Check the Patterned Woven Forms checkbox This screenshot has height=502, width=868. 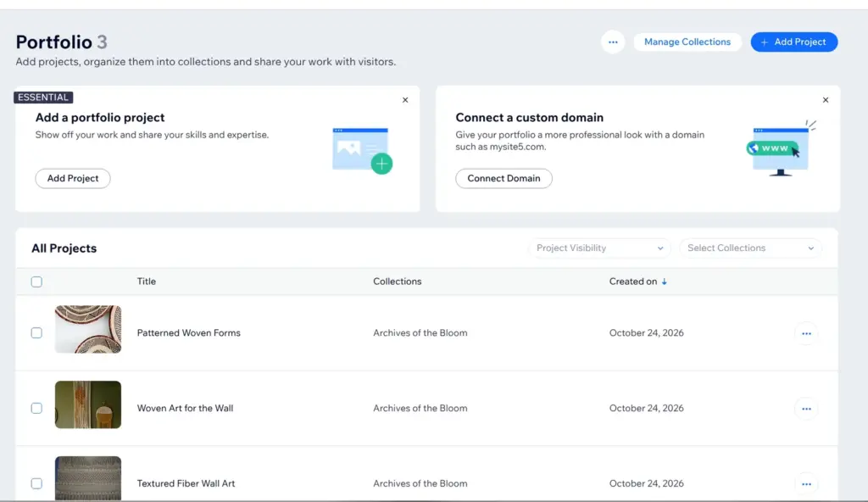point(36,333)
